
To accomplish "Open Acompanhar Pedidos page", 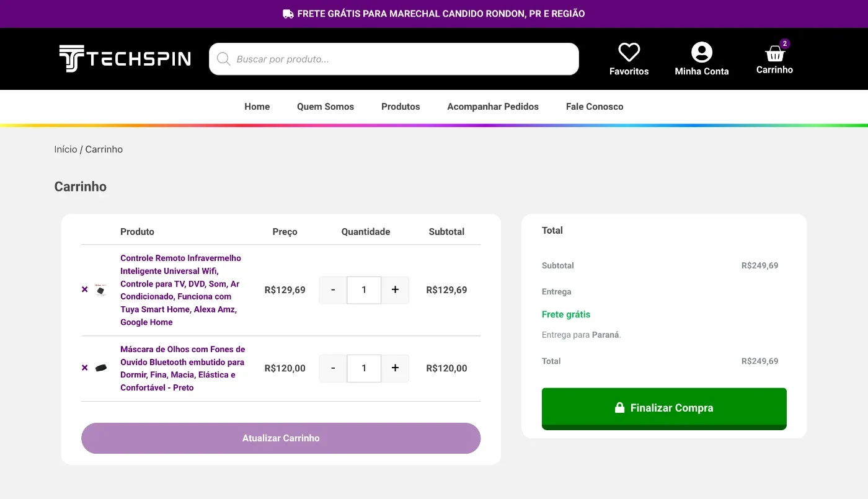I will pyautogui.click(x=493, y=107).
